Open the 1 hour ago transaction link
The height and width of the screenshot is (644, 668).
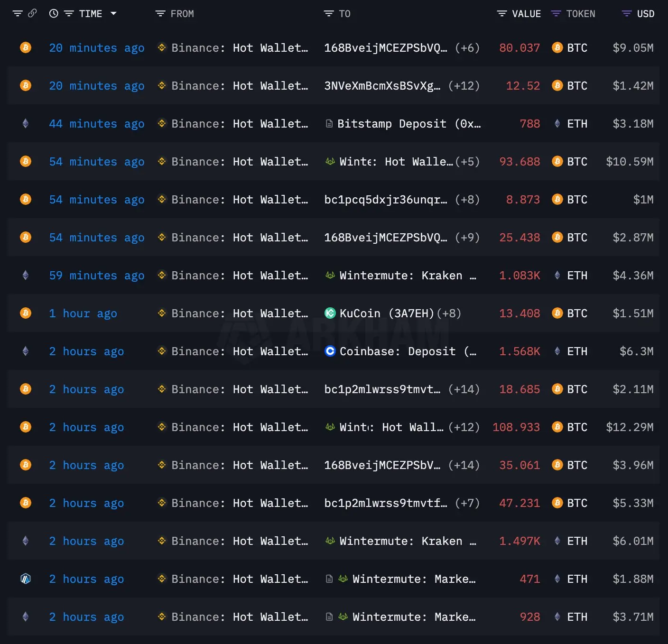tap(83, 313)
